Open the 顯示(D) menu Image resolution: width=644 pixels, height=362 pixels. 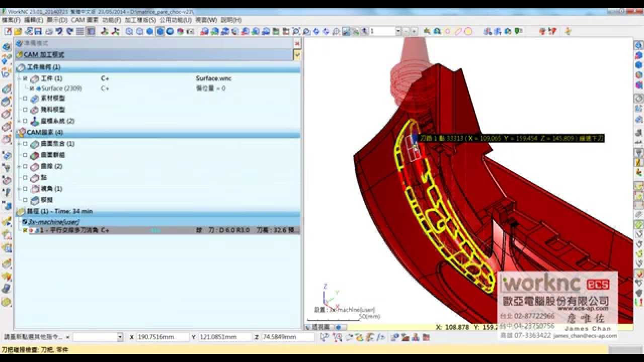point(57,20)
